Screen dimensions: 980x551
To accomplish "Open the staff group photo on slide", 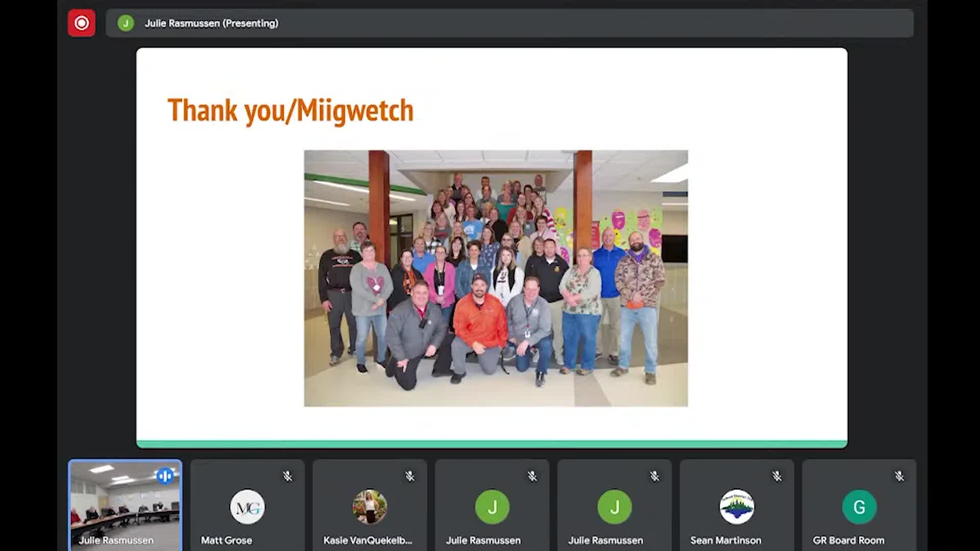I will (496, 278).
